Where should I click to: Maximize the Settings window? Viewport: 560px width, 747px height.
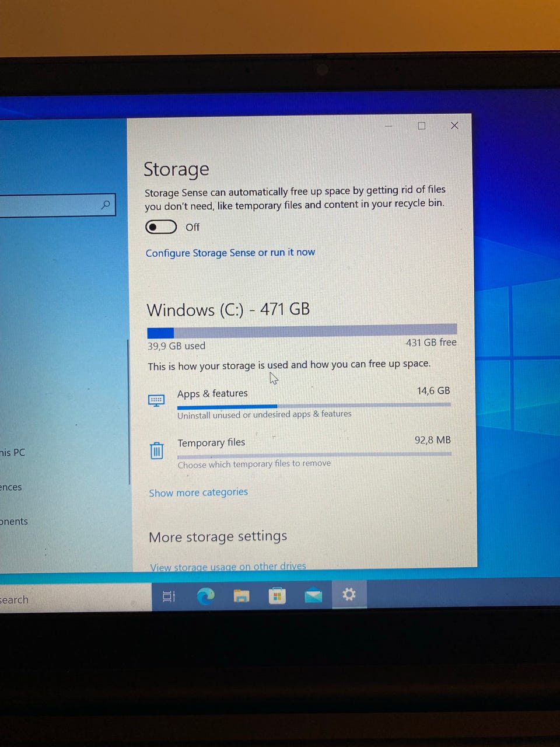pyautogui.click(x=422, y=125)
